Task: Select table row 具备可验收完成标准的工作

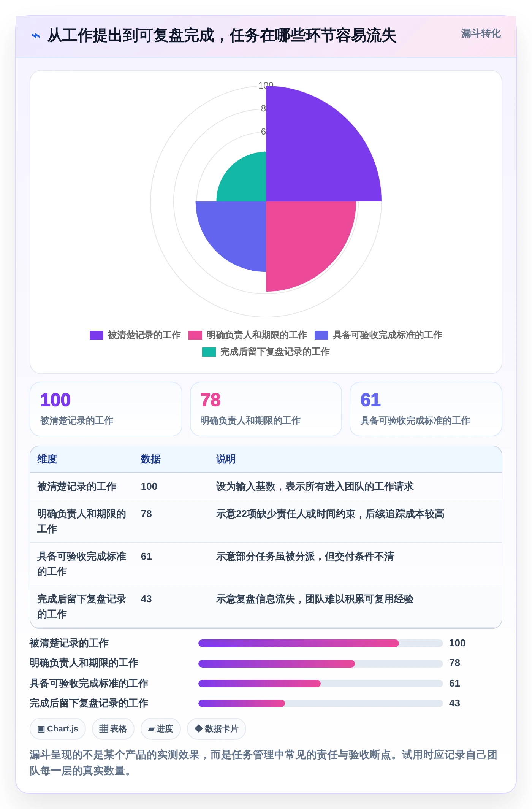Action: (x=266, y=564)
